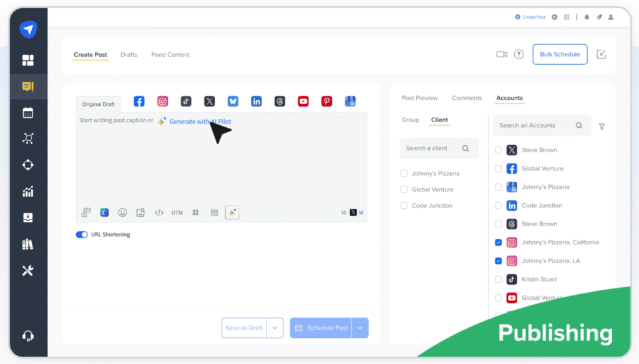Open the Canva integration icon
The width and height of the screenshot is (639, 364).
pos(104,212)
